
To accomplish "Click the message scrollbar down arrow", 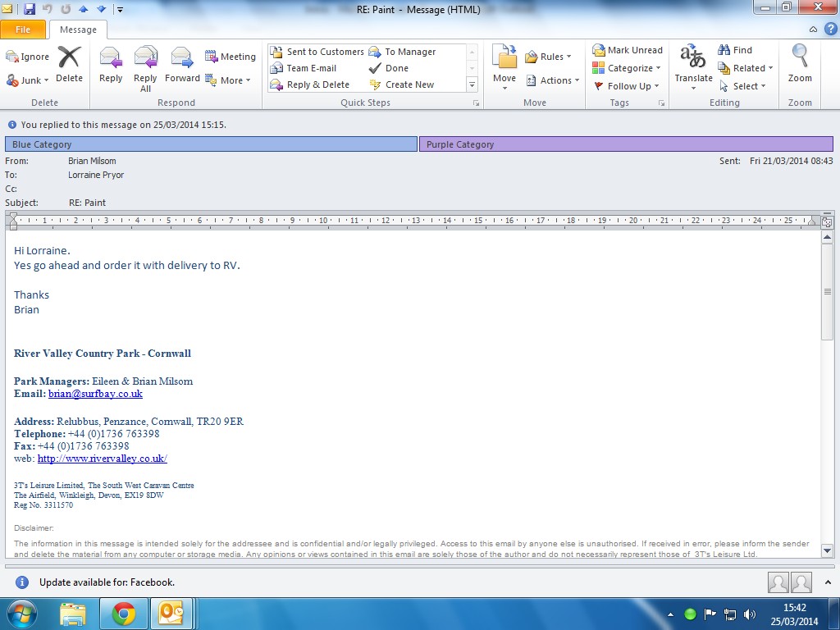I will 827,551.
